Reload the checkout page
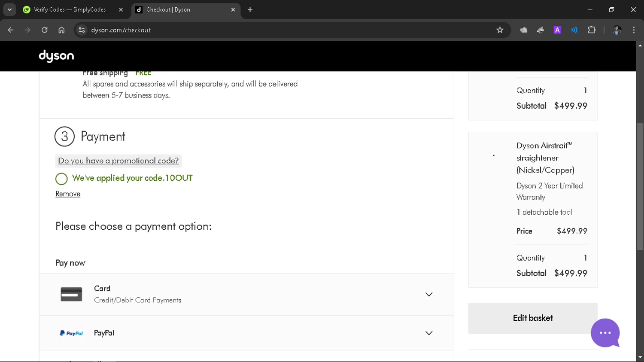This screenshot has width=644, height=362. pyautogui.click(x=45, y=30)
